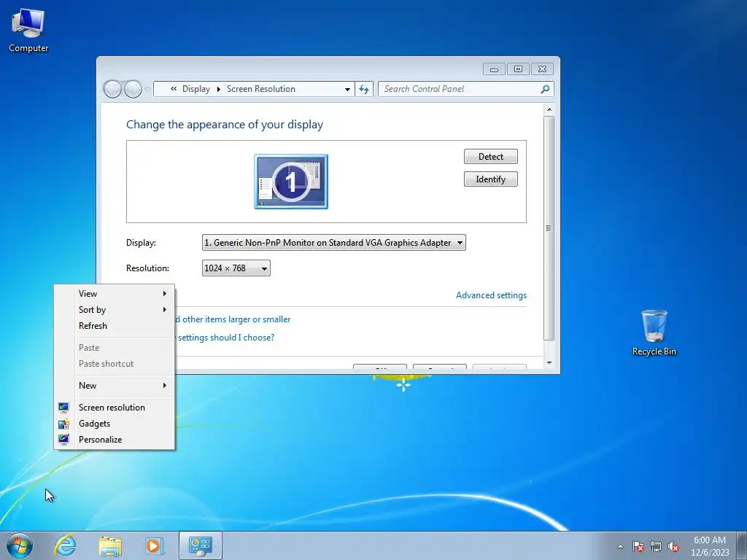This screenshot has height=560, width=747.
Task: Open the Resolution 1024 × 768 dropdown
Action: click(236, 268)
